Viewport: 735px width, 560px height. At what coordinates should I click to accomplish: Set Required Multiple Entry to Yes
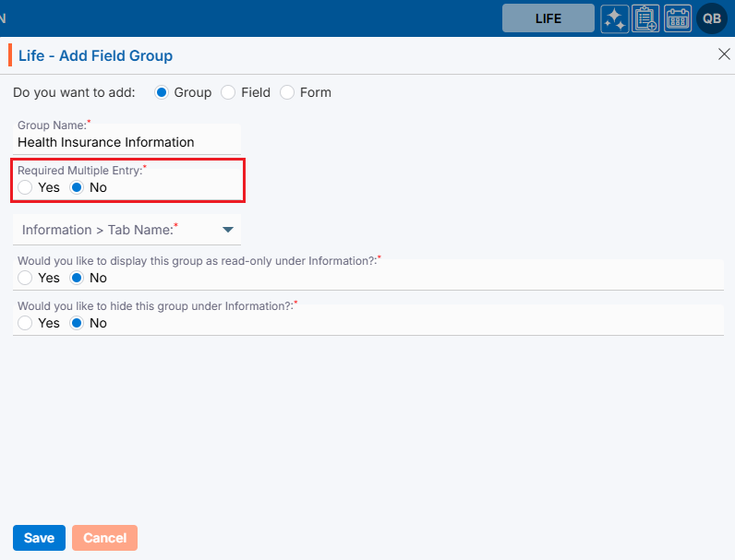point(25,187)
